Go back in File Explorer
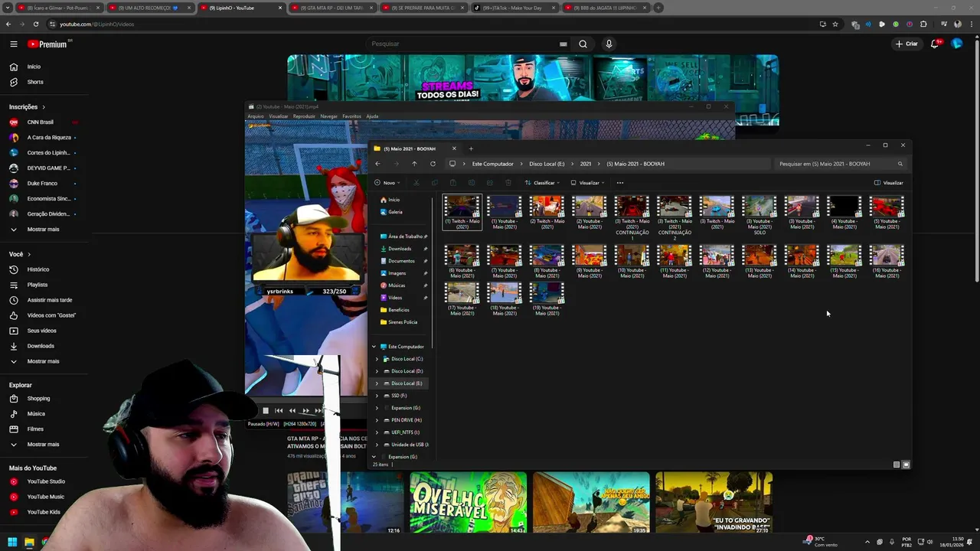980x551 pixels. [377, 164]
